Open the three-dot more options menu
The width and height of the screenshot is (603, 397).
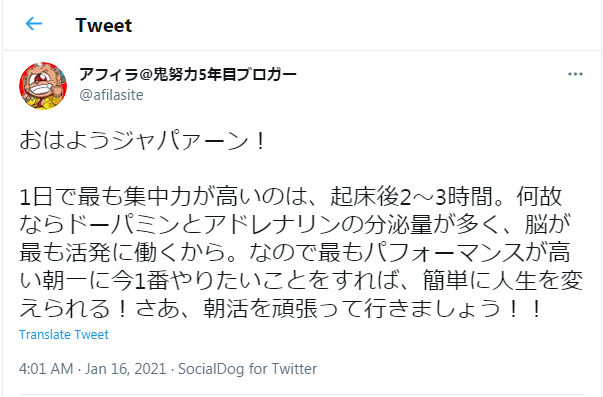tap(575, 74)
